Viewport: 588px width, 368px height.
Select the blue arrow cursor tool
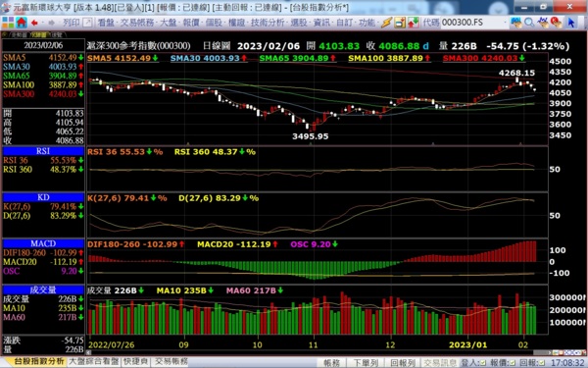click(x=570, y=23)
